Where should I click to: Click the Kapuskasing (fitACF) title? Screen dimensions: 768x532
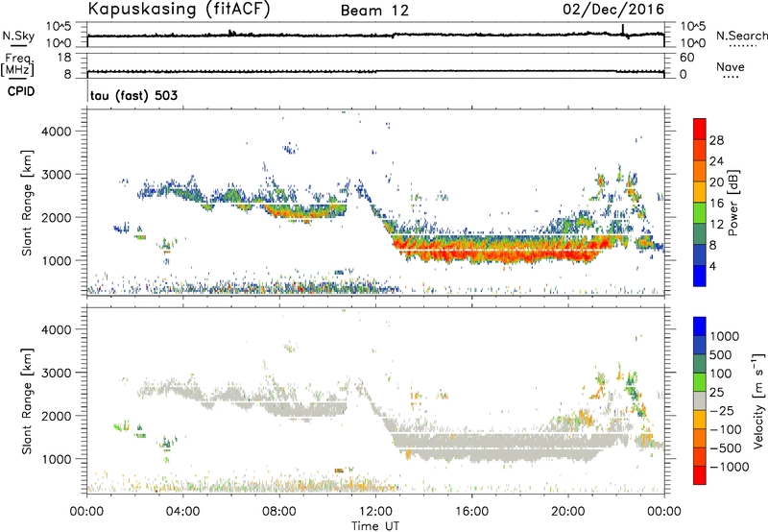(x=179, y=9)
